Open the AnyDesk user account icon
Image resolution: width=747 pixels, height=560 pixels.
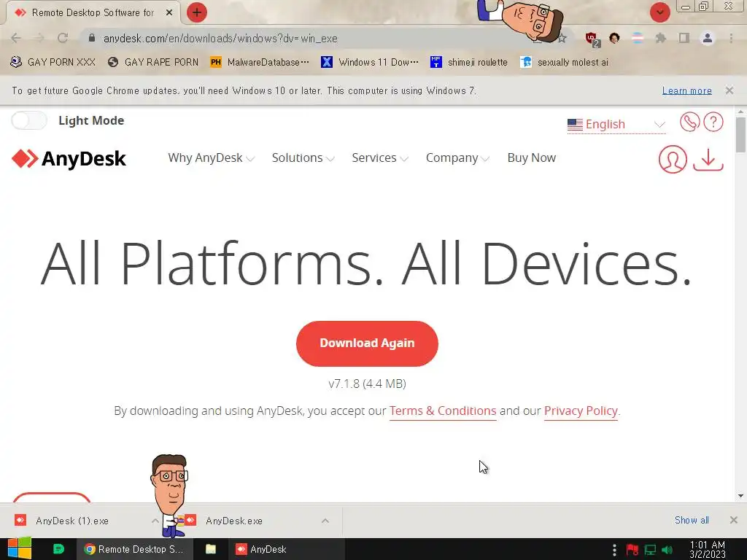(673, 159)
